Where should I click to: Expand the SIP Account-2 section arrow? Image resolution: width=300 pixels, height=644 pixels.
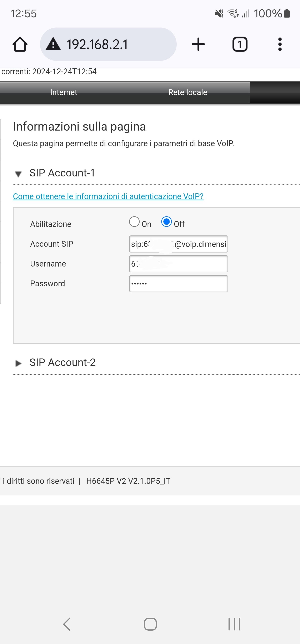point(19,363)
